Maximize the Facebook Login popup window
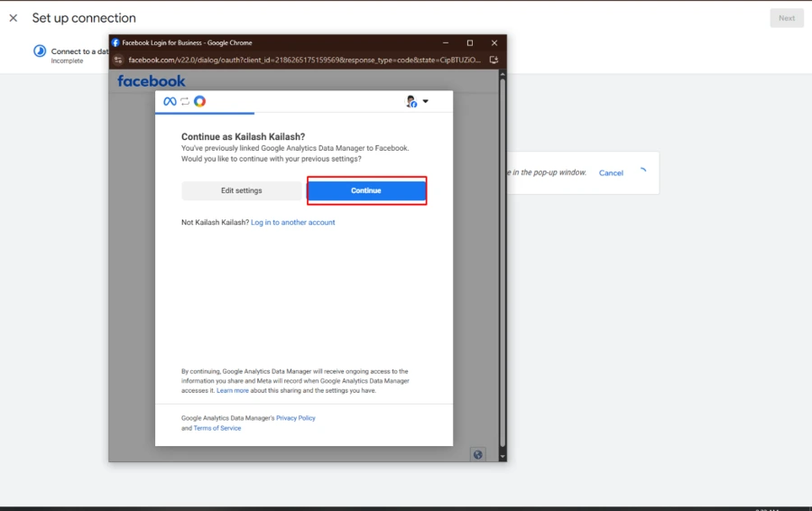Viewport: 812px width, 511px height. click(470, 43)
